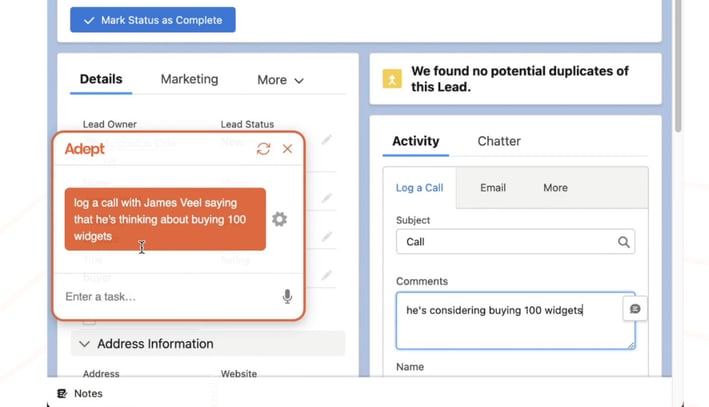
Task: Click the microphone icon for voice input
Action: click(x=287, y=296)
